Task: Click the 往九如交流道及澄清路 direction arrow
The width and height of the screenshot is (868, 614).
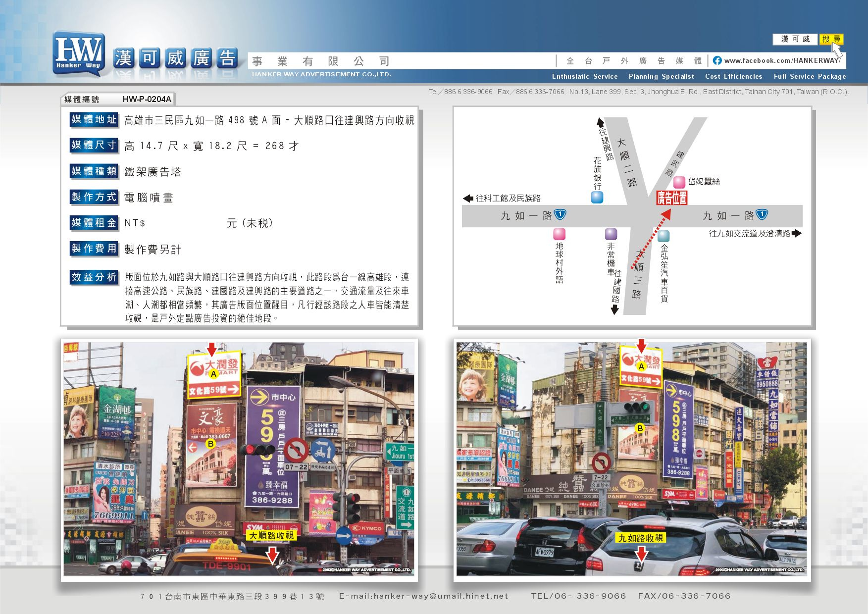Action: [797, 233]
